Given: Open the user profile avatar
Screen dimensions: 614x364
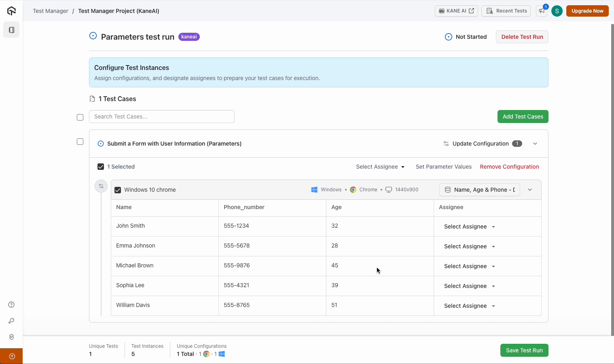Looking at the screenshot, I should [557, 11].
